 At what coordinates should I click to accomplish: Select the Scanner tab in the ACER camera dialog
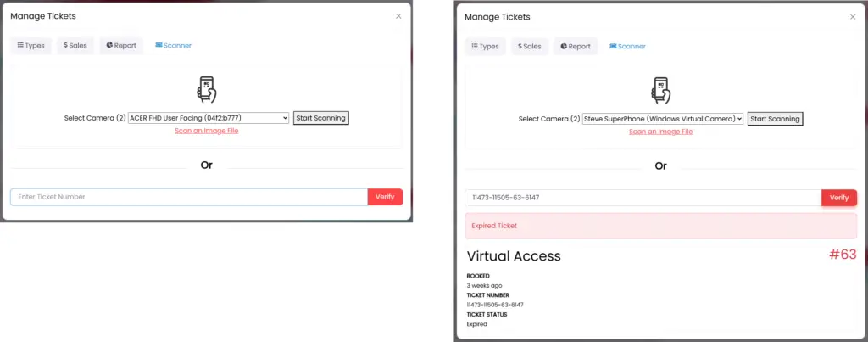pyautogui.click(x=173, y=46)
